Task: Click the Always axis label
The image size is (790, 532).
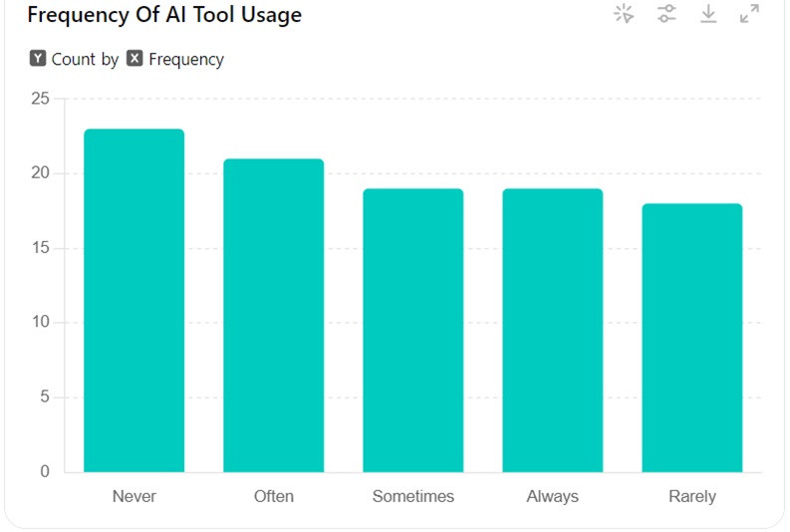Action: pyautogui.click(x=553, y=496)
